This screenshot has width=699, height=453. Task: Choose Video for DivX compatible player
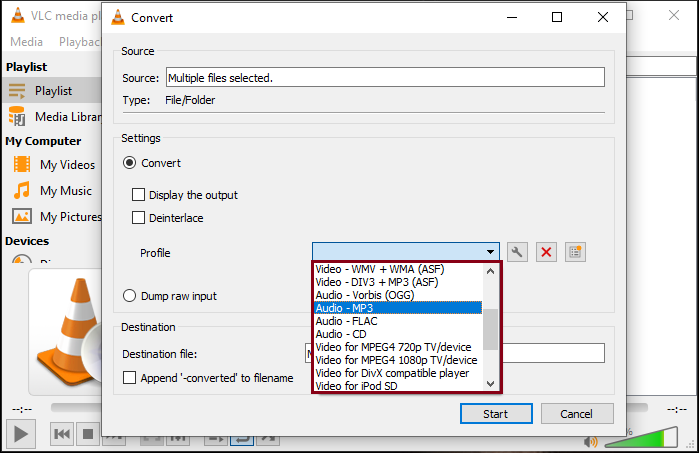pos(398,373)
